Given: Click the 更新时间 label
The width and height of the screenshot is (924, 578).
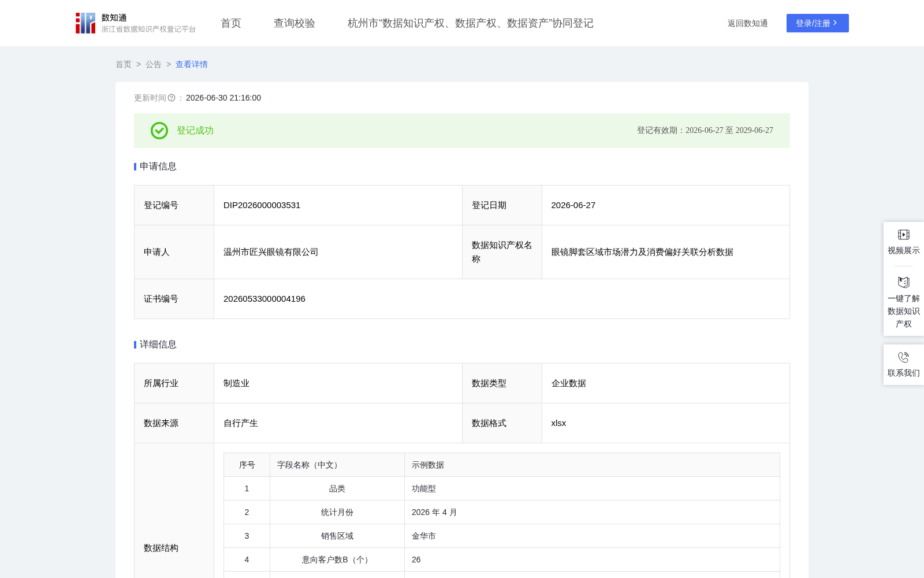Looking at the screenshot, I should [x=150, y=98].
